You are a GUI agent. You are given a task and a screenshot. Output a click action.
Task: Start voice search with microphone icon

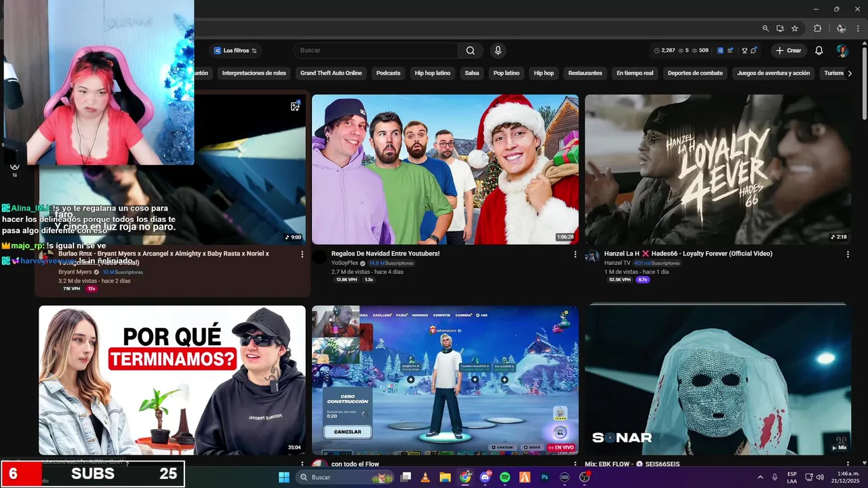(x=498, y=50)
